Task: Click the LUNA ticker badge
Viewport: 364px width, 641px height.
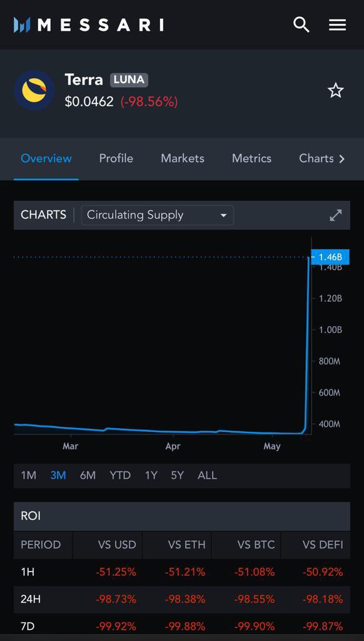Action: point(129,79)
